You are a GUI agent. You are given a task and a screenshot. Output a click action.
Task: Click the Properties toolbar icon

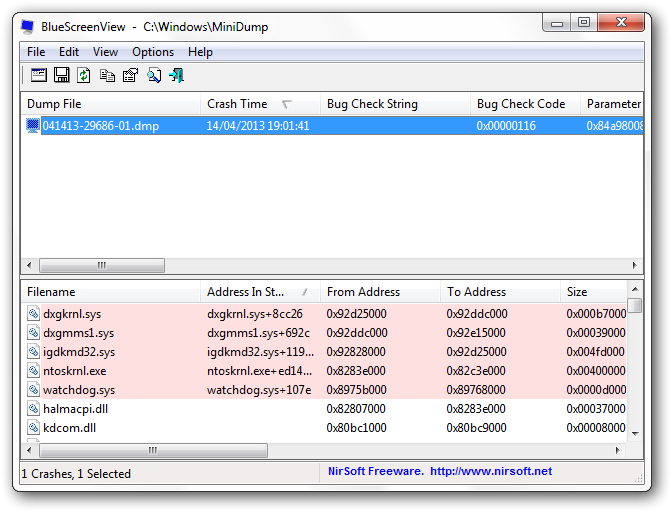(x=130, y=75)
